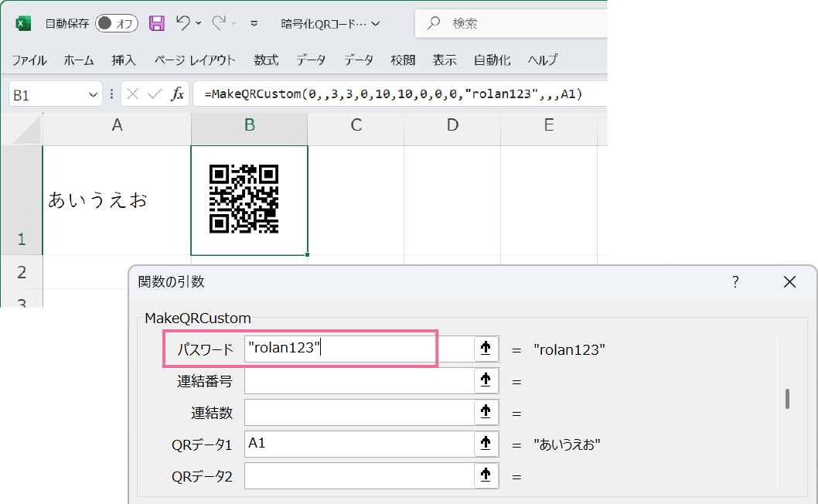Expand the Name Box dropdown arrow
This screenshot has width=818, height=504.
(94, 95)
